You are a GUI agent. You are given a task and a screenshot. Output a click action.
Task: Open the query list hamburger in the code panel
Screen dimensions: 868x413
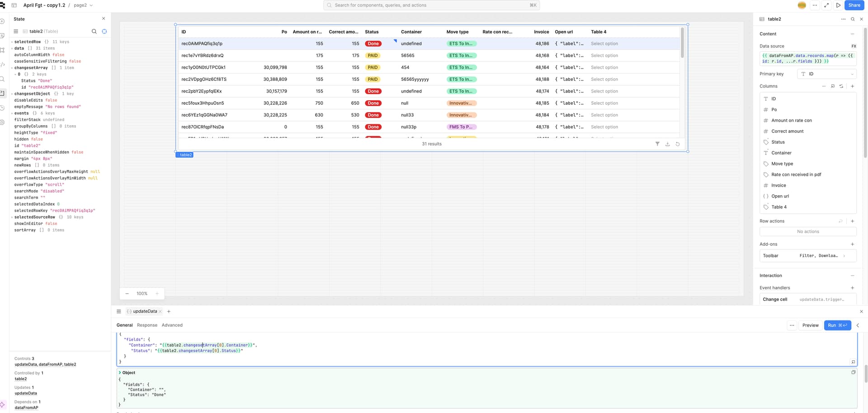pos(119,311)
